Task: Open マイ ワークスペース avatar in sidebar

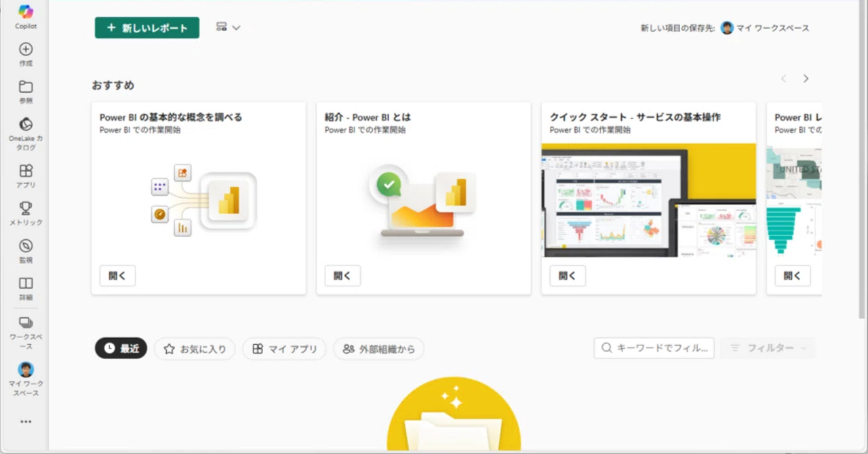Action: click(26, 379)
